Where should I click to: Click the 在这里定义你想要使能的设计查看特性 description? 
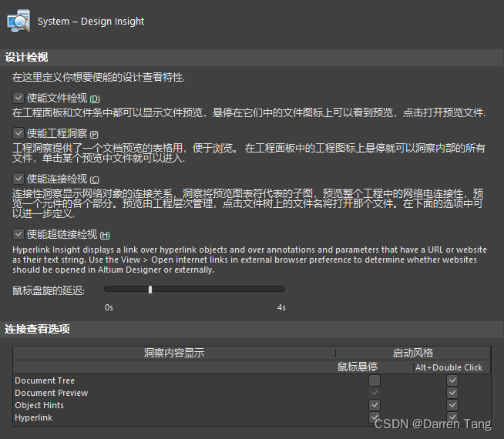pyautogui.click(x=99, y=77)
